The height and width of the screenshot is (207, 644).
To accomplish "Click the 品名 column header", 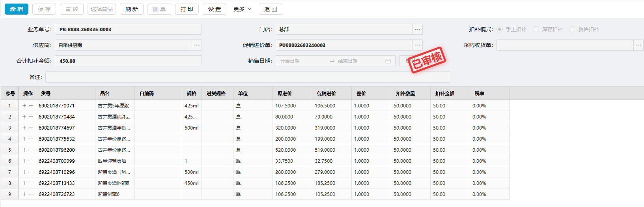I will point(105,94).
